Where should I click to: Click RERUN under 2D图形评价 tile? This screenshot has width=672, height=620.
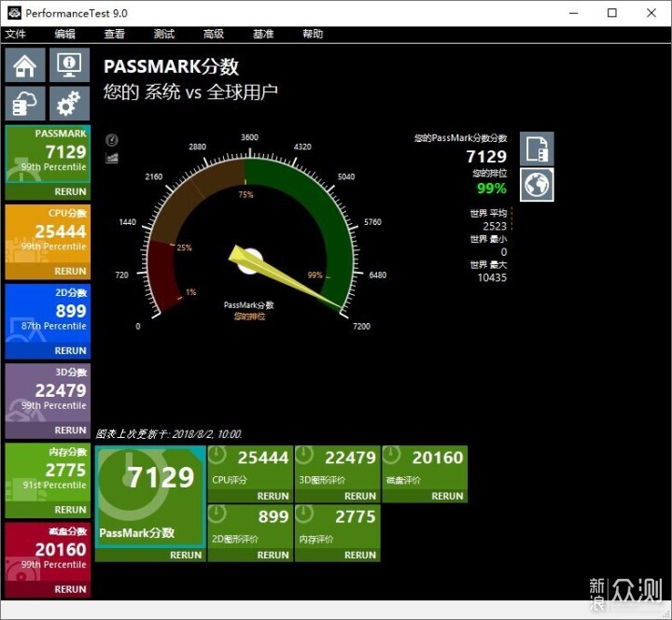(x=273, y=555)
